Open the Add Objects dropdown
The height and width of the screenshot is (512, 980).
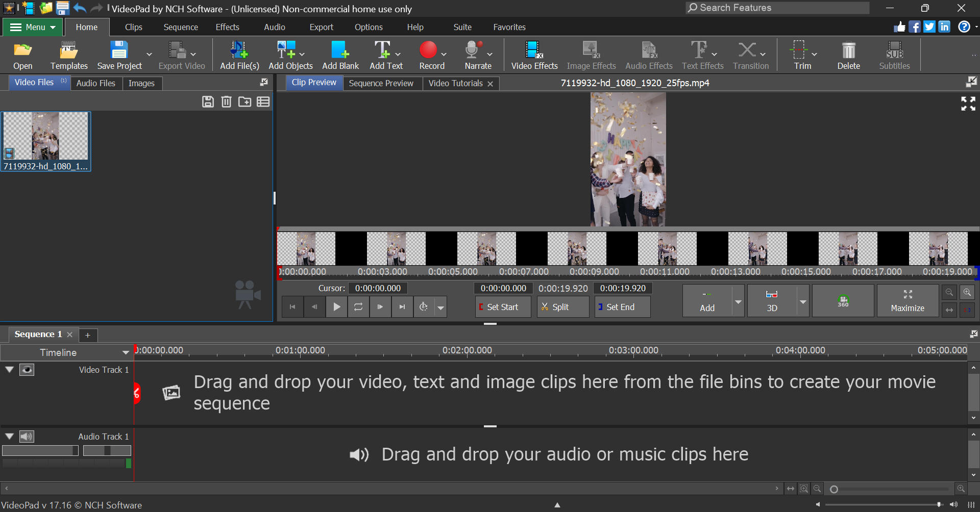(x=302, y=55)
